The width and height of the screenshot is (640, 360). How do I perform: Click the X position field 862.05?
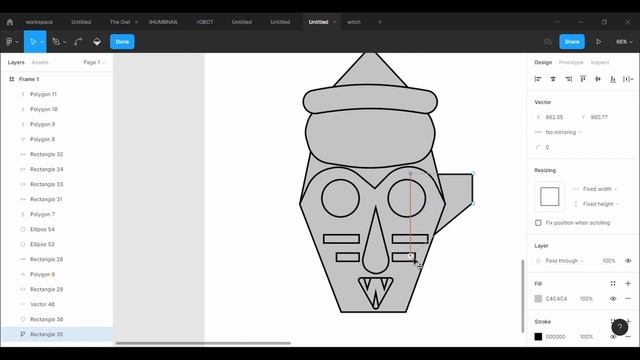tap(554, 117)
